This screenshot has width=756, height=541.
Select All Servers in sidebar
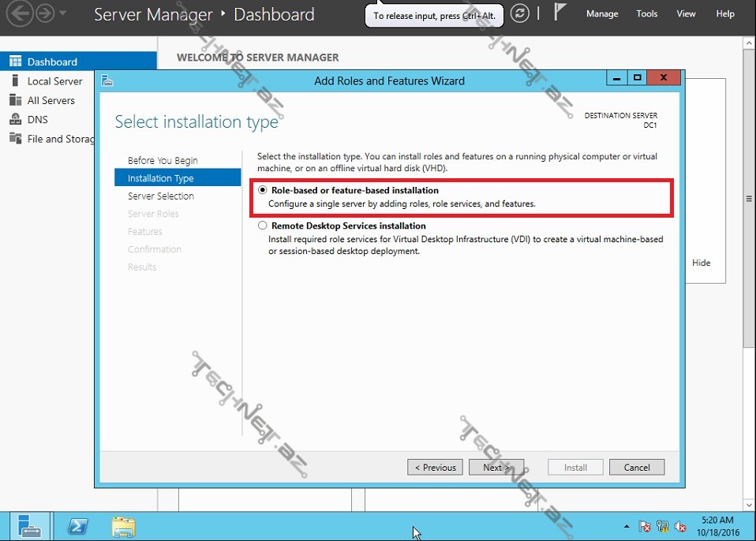51,100
